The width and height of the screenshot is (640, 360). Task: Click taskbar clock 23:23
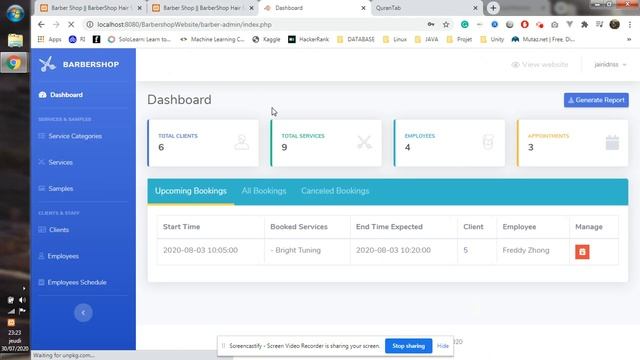pos(15,333)
